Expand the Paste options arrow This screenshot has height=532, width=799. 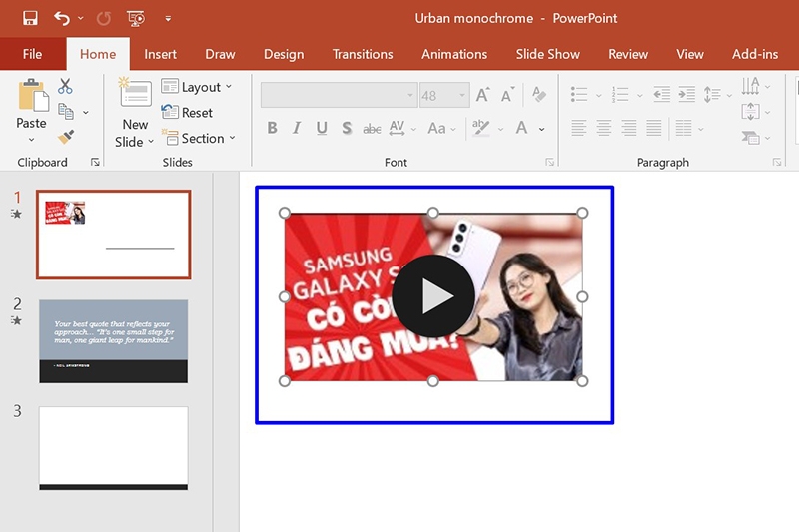click(31, 140)
